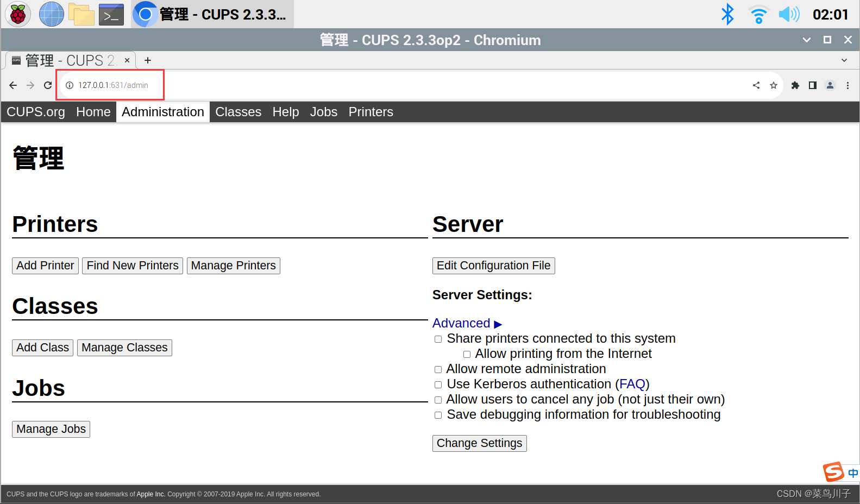Enable Allow remote administration

pos(438,369)
